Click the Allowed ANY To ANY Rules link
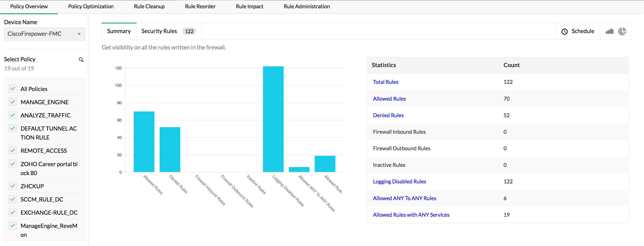 (404, 198)
